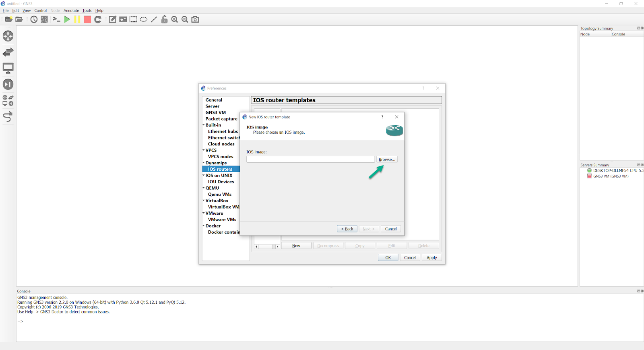Click the Insert a picture icon
Viewport: 644px width, 350px height.
[x=123, y=19]
